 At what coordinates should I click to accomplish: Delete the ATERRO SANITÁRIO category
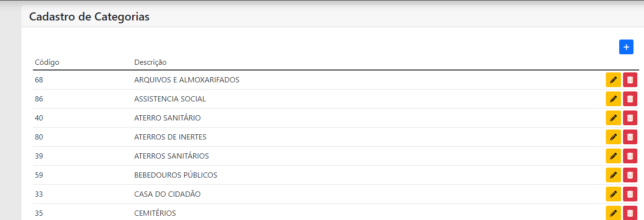[630, 118]
